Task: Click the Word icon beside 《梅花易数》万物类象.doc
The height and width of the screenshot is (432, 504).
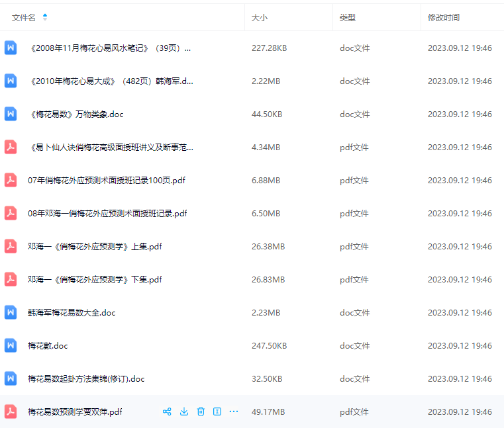Action: [x=11, y=114]
